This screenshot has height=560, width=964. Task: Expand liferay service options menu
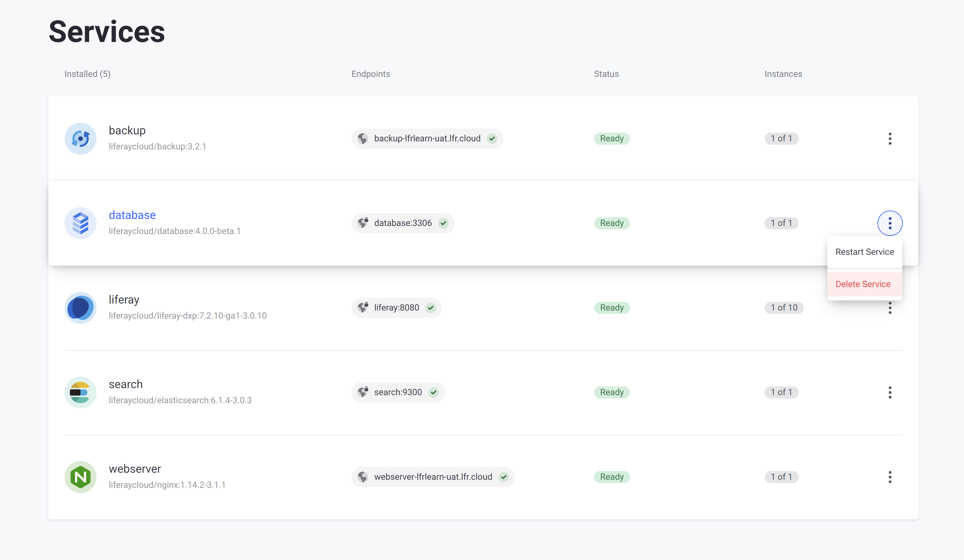click(x=890, y=307)
